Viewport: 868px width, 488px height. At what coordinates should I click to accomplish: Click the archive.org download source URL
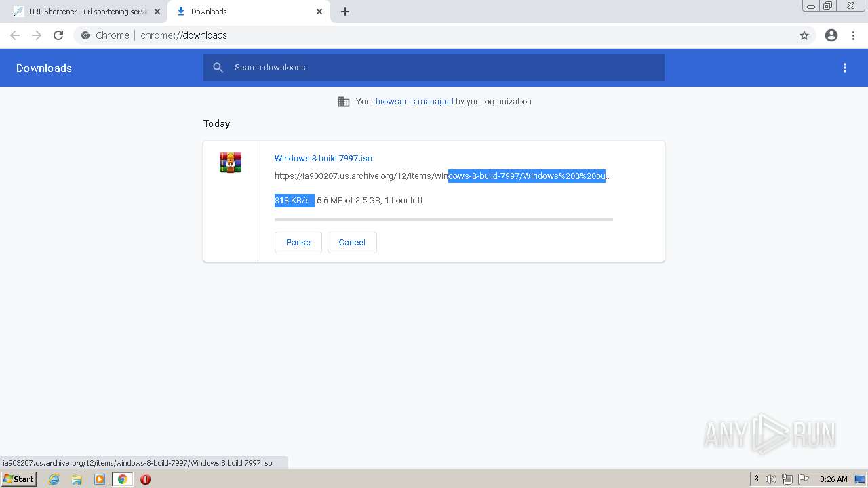[x=443, y=176]
